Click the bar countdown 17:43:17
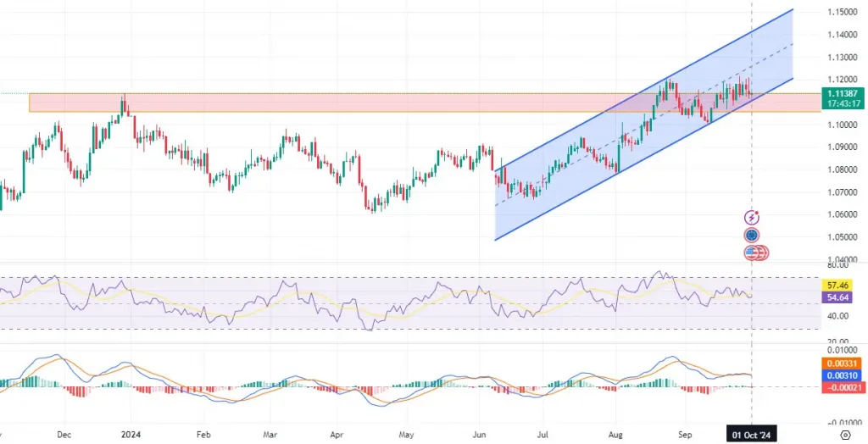868x444 pixels. 842,103
